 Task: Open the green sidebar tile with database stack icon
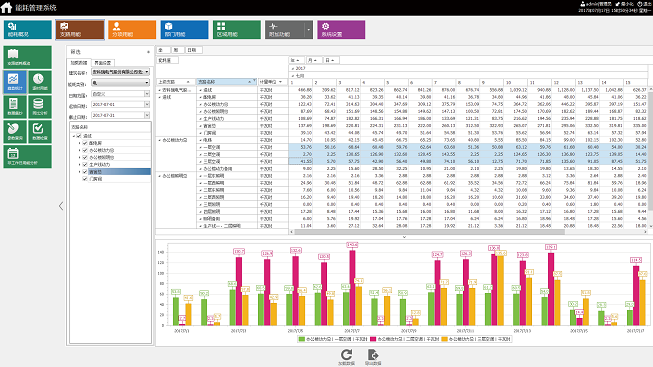40,107
